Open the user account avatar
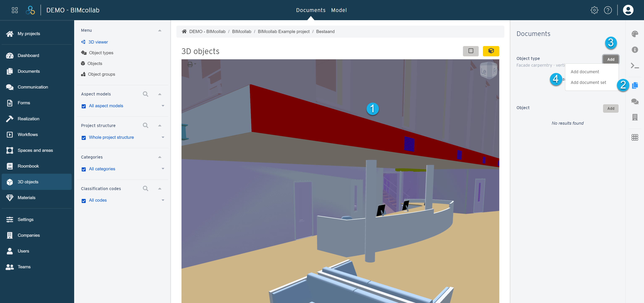The width and height of the screenshot is (644, 303). [x=628, y=10]
